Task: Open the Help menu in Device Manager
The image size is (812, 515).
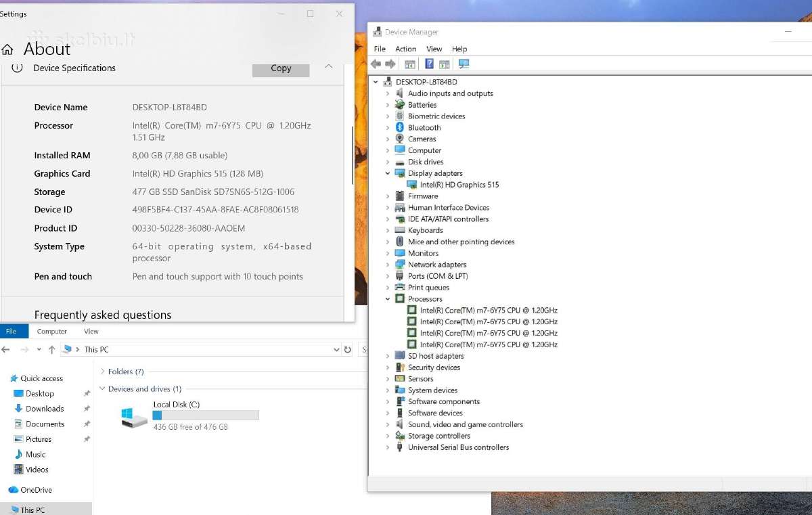Action: click(459, 49)
